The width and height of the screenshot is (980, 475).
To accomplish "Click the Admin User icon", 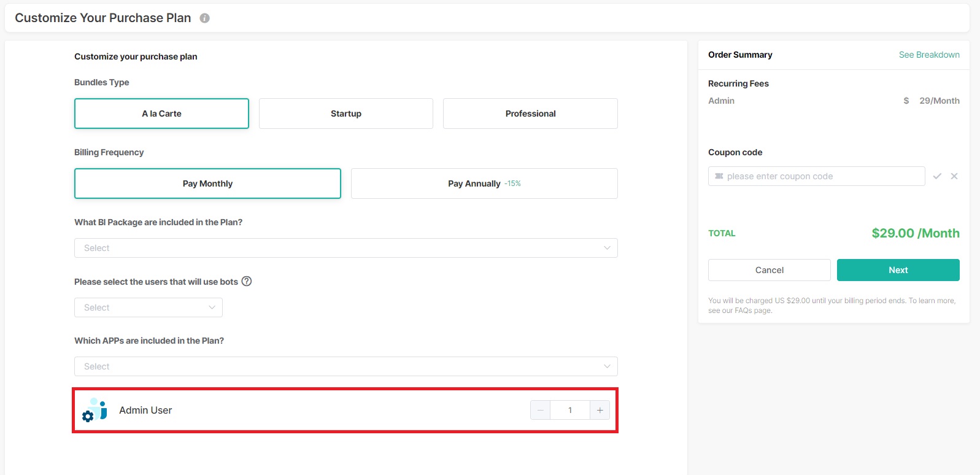I will 95,410.
